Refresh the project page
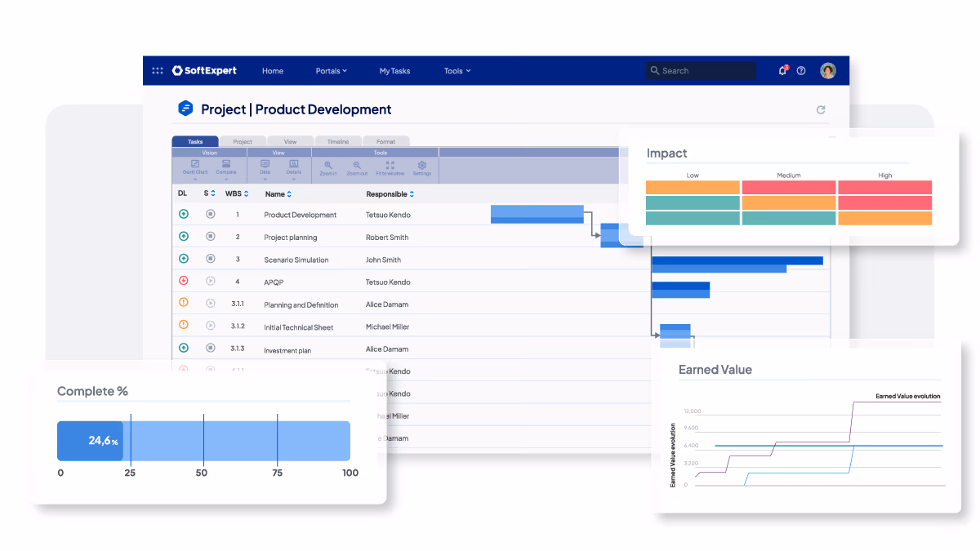Screen dimensions: 980x551 821,109
